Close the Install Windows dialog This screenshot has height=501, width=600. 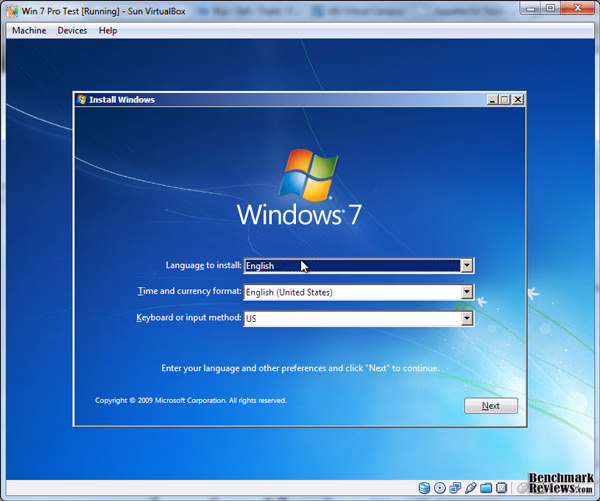pyautogui.click(x=518, y=100)
